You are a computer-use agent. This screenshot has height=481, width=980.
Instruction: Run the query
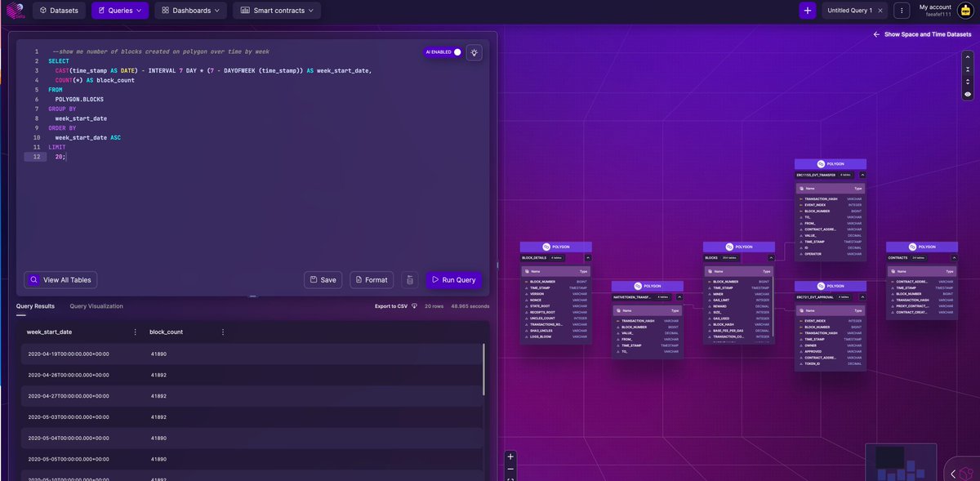[453, 279]
